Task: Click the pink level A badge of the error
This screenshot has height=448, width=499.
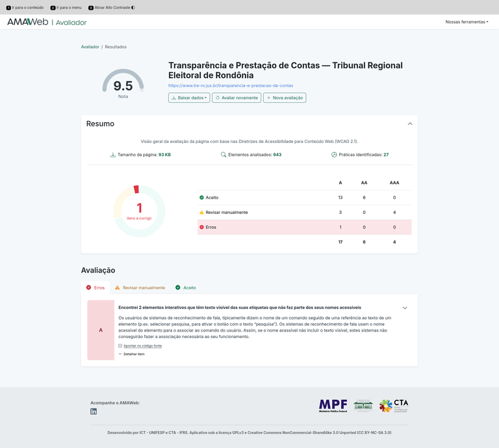Action: pyautogui.click(x=101, y=330)
